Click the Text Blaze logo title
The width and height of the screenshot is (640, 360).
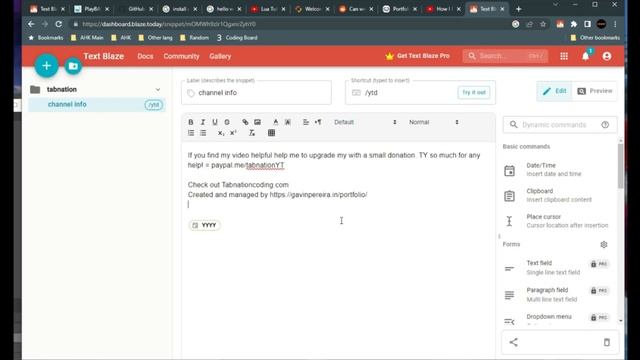point(104,56)
